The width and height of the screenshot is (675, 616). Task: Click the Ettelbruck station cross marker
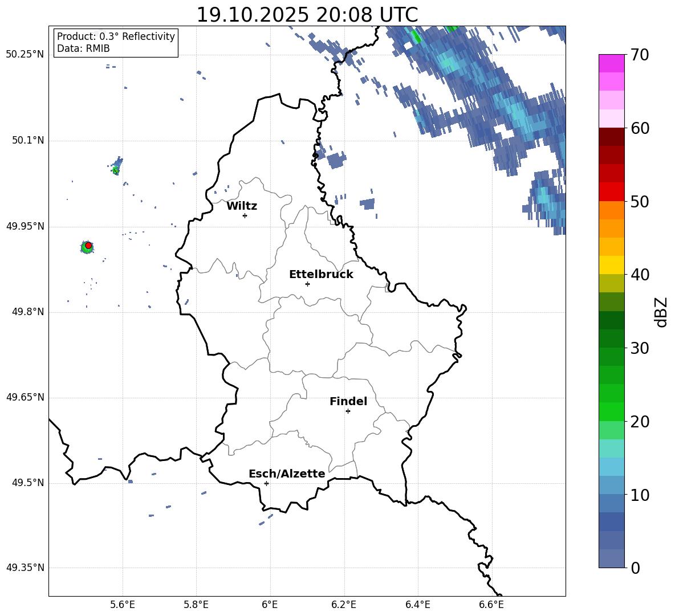[x=307, y=284]
